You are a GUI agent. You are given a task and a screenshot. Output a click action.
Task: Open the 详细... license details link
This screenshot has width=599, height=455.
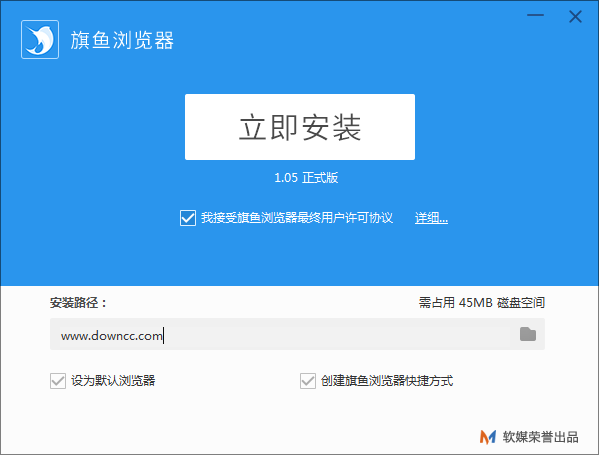tap(431, 218)
